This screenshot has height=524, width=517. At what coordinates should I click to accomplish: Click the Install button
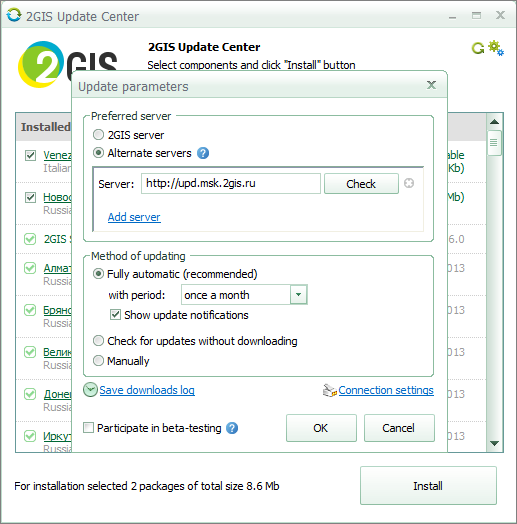pyautogui.click(x=428, y=486)
